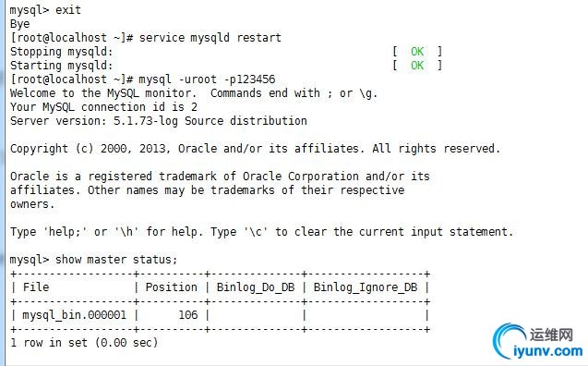This screenshot has width=588, height=366.
Task: Click the 'mysql -uroot -p123456' command text
Action: click(207, 79)
